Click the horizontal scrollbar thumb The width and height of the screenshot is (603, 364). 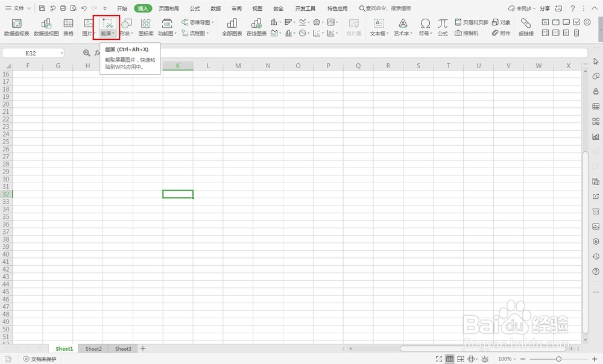point(484,348)
